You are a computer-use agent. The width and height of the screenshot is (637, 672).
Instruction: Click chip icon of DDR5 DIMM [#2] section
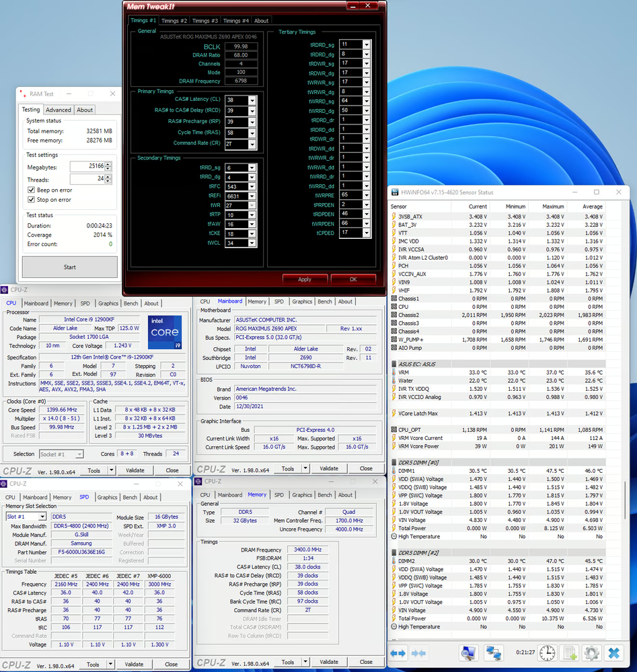[x=394, y=552]
